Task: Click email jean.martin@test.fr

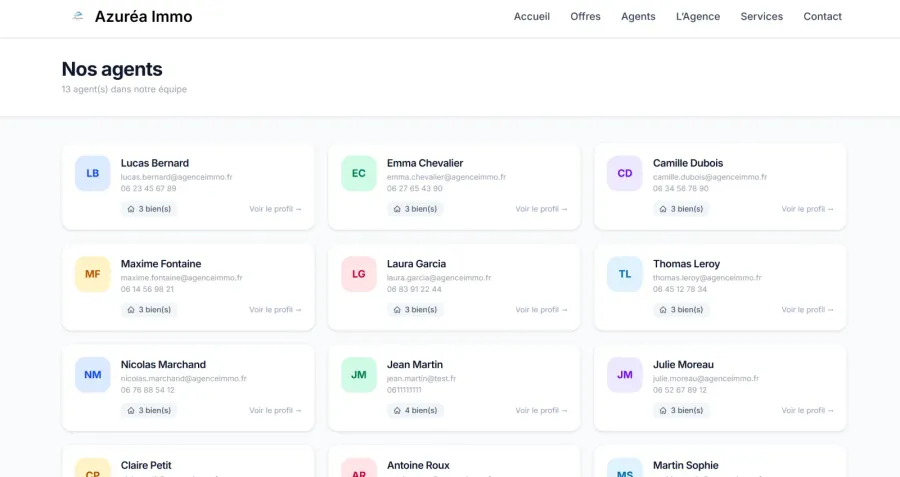Action: tap(421, 378)
